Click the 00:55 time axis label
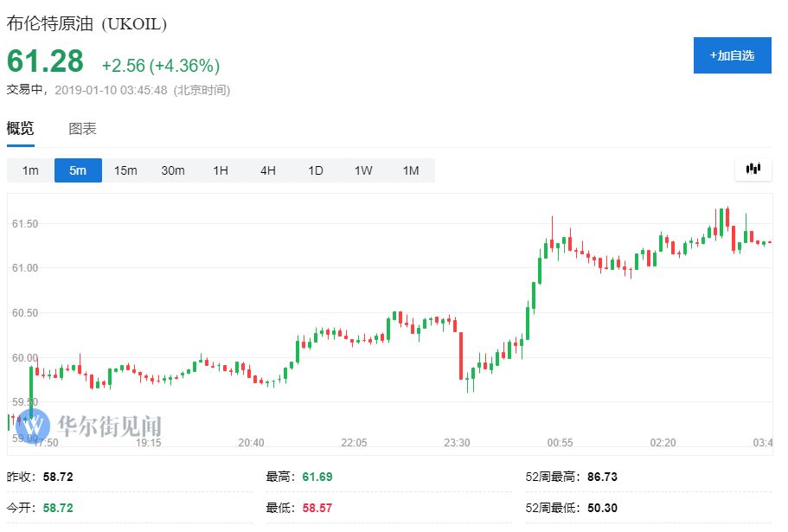 point(560,443)
